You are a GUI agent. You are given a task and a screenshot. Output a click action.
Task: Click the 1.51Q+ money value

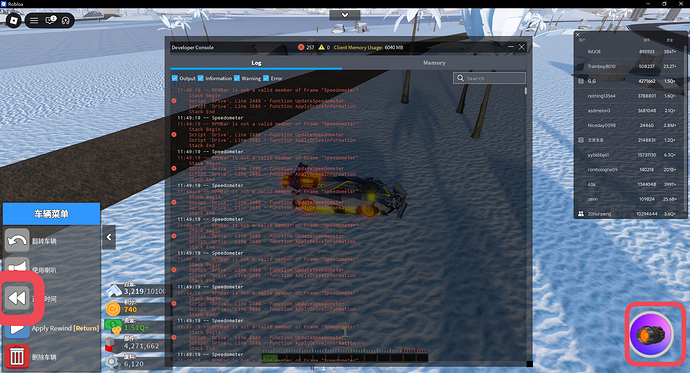pyautogui.click(x=137, y=328)
